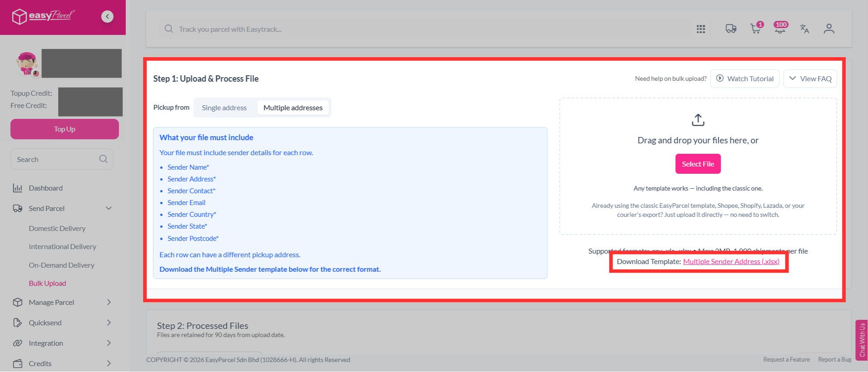Open the Chat With Us widget
The height and width of the screenshot is (372, 868).
click(862, 340)
